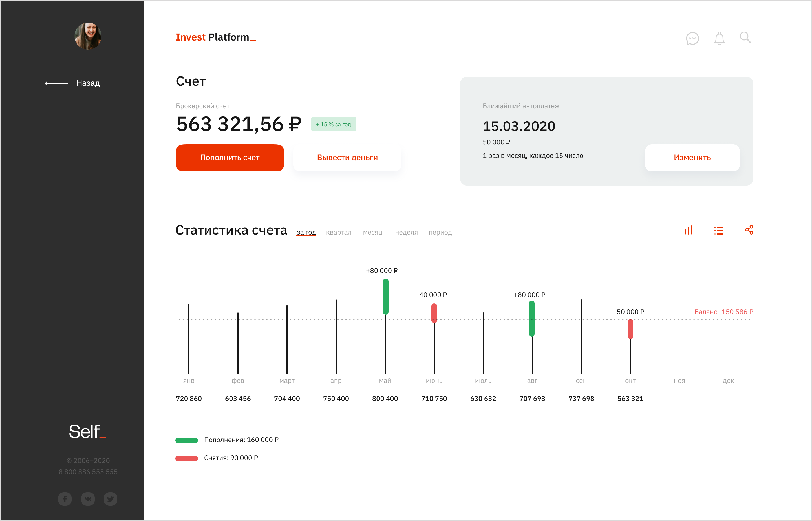Open the search magnifier icon
Viewport: 812px width, 521px height.
[745, 37]
